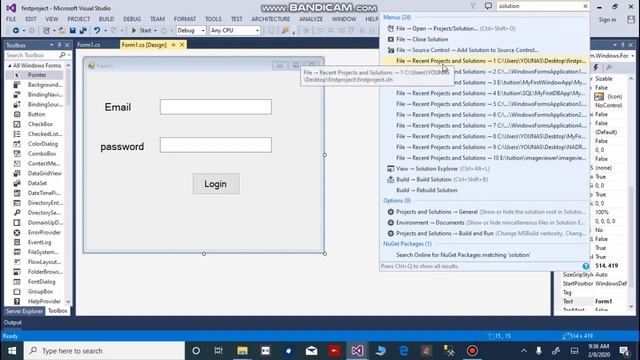Open the BUILD menu
The height and width of the screenshot is (360, 640).
tap(107, 19)
